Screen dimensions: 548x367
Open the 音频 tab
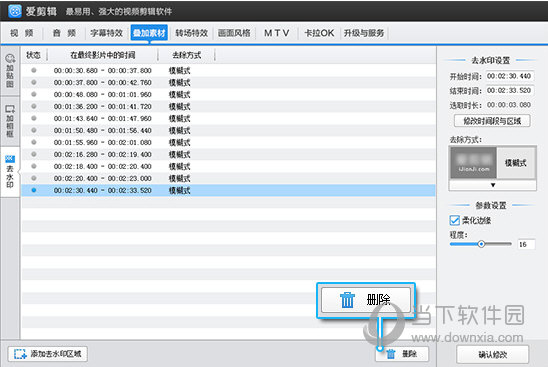point(64,33)
